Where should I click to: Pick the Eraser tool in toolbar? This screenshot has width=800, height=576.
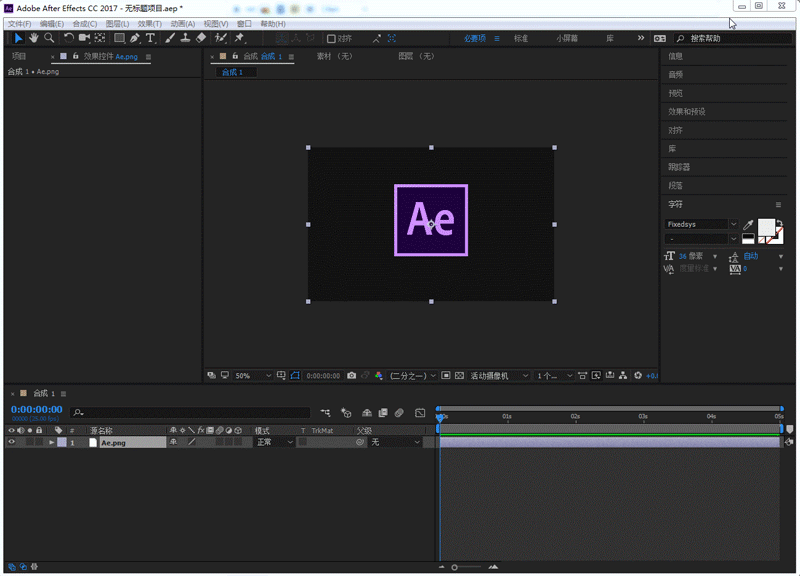pyautogui.click(x=201, y=38)
